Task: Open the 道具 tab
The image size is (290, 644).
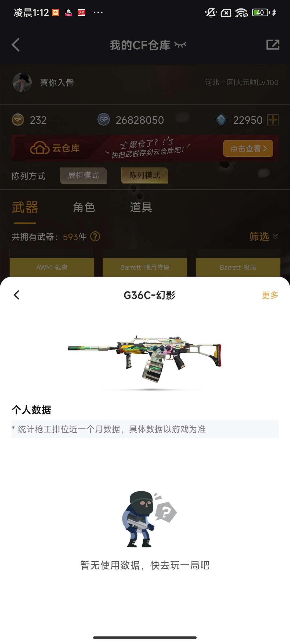Action: point(141,207)
